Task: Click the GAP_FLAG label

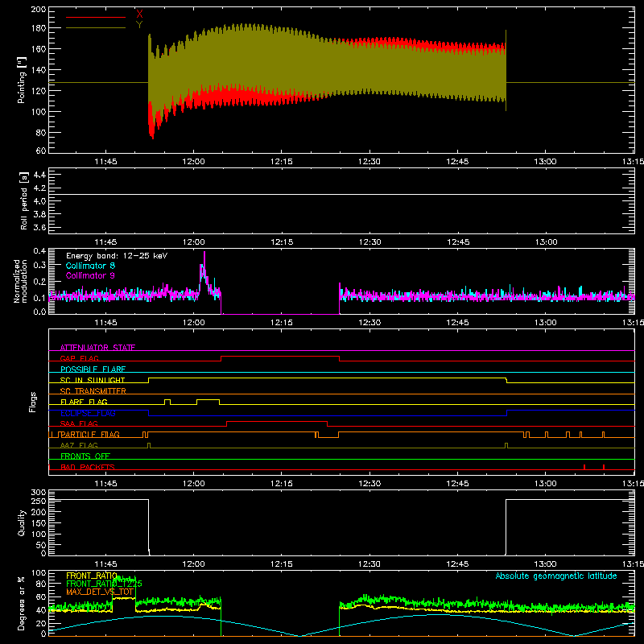Action: coord(79,358)
